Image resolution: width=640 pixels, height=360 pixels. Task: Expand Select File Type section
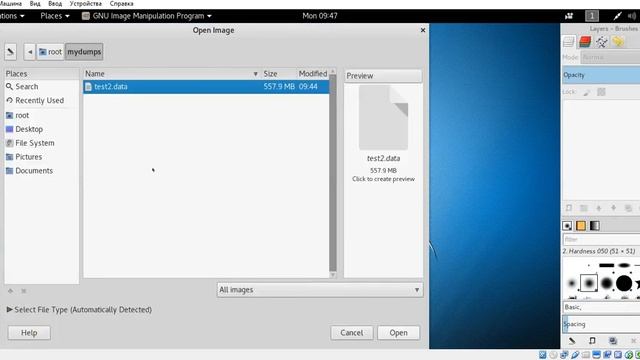(x=79, y=310)
